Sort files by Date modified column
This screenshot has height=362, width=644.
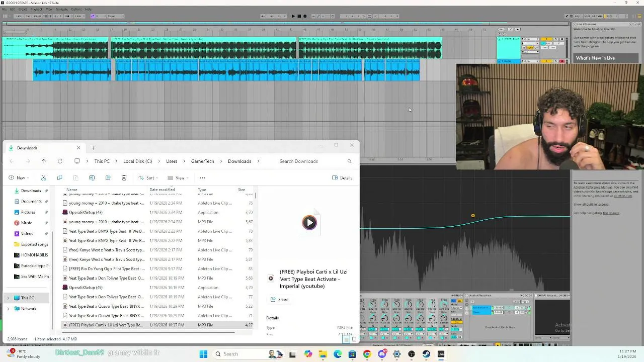[x=162, y=190]
